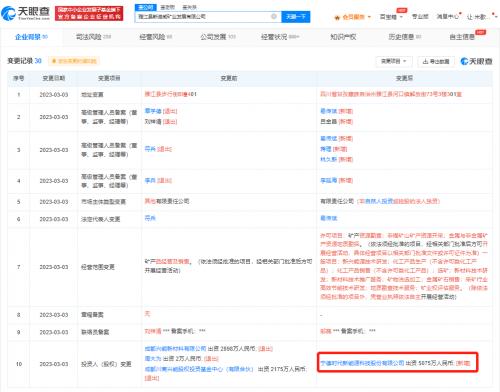Click the 2023-03-03 date in row 1
The height and width of the screenshot is (392, 500).
pyautogui.click(x=54, y=95)
